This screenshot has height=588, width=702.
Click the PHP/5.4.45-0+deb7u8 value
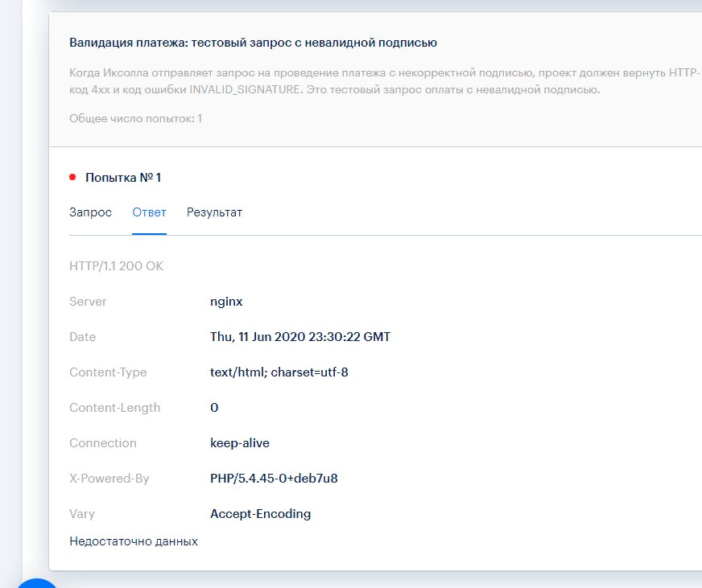click(x=274, y=479)
